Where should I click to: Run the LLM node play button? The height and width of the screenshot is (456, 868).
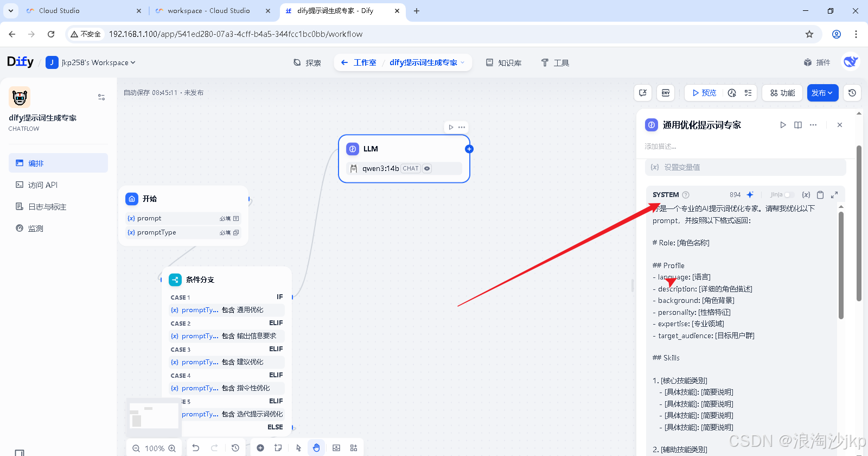pyautogui.click(x=451, y=127)
